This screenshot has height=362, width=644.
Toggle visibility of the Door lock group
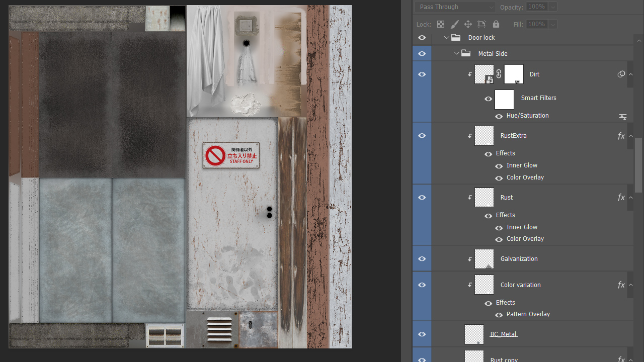tap(422, 38)
